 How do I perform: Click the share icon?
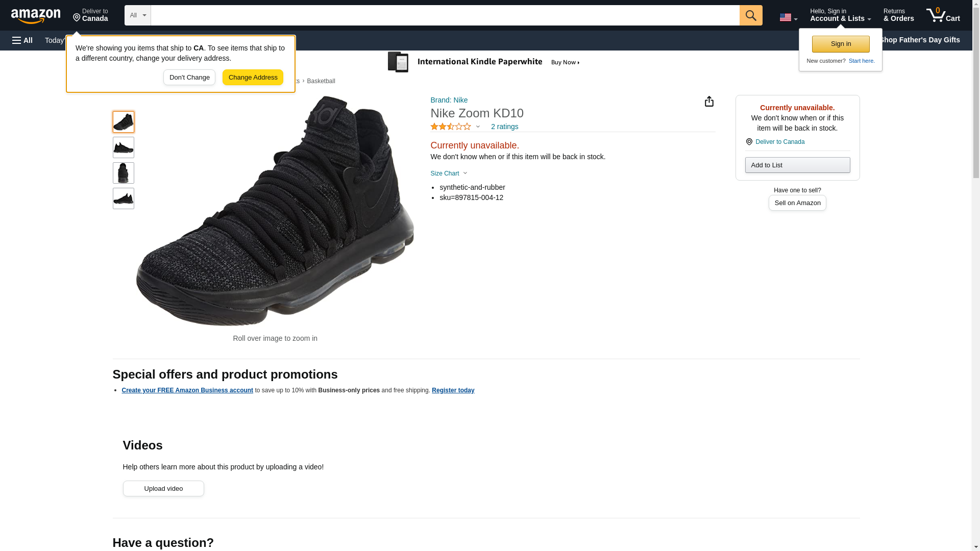click(x=709, y=102)
